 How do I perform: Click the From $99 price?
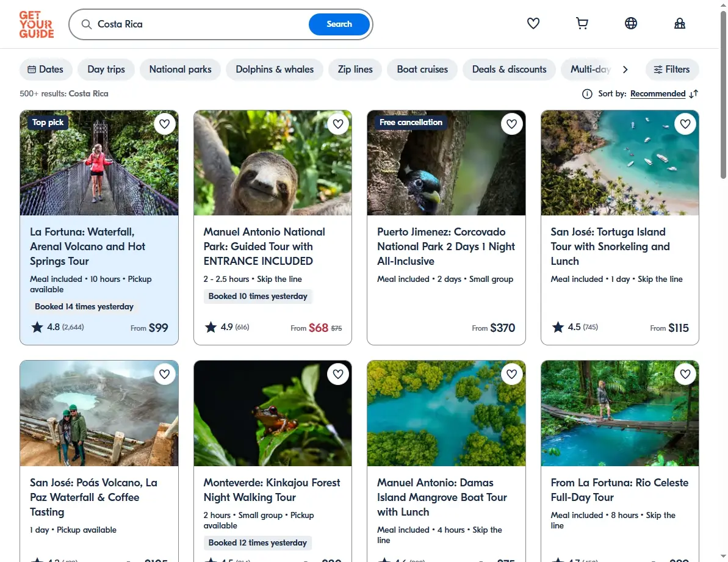[x=149, y=328]
